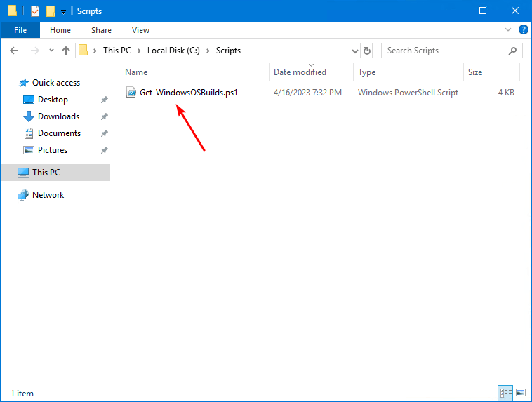The height and width of the screenshot is (402, 532).
Task: Switch to details view layout
Action: click(x=505, y=393)
